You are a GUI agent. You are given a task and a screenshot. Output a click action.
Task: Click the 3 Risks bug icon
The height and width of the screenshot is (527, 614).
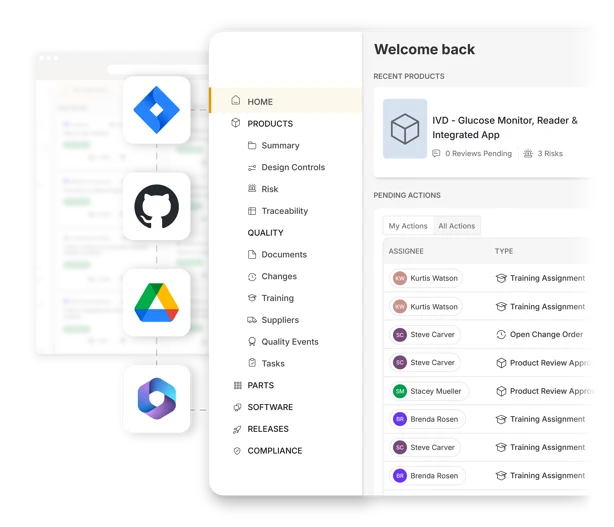[528, 153]
